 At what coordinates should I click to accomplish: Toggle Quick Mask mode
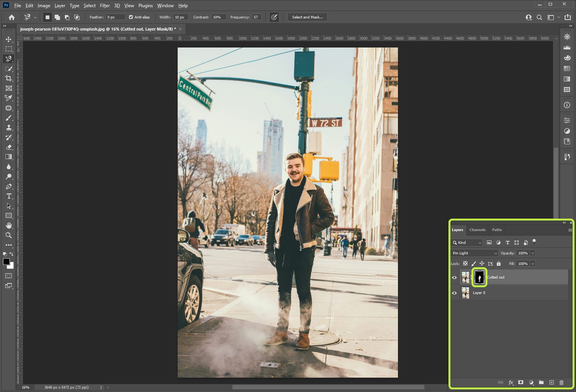click(x=9, y=276)
